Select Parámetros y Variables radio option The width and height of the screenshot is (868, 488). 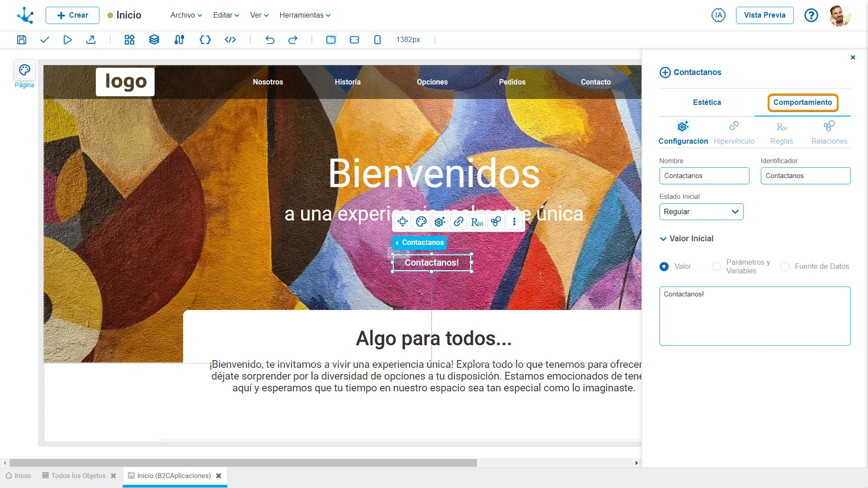[x=716, y=267]
